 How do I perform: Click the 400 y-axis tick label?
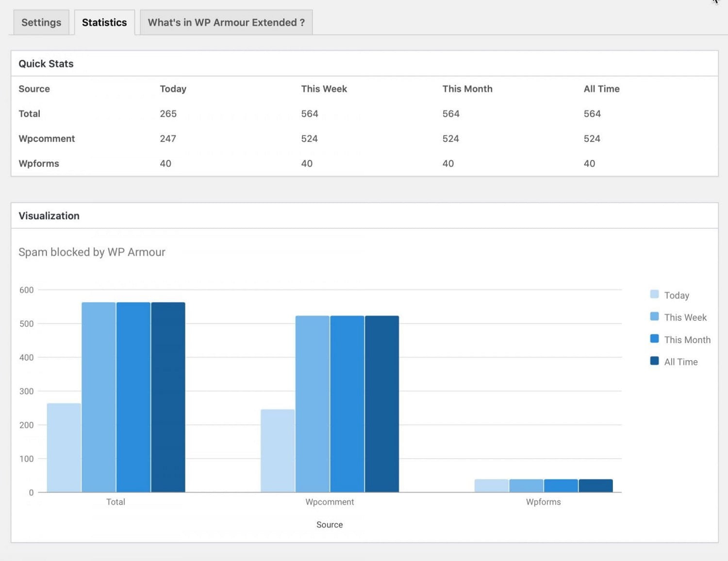click(26, 357)
